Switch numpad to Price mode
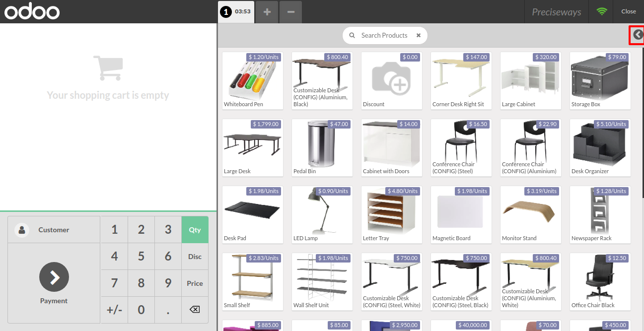This screenshot has height=331, width=644. coord(195,283)
